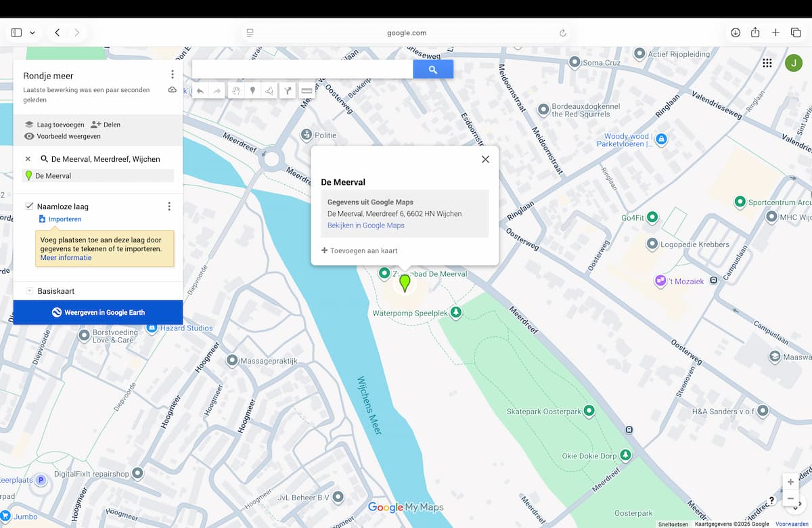Click the Importeren link
This screenshot has width=812, height=528.
click(x=60, y=219)
